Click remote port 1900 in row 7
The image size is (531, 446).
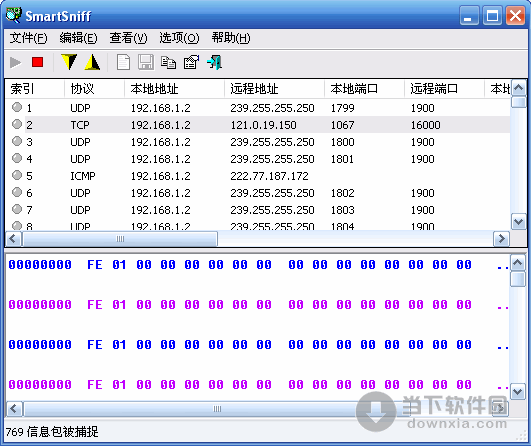coord(423,210)
